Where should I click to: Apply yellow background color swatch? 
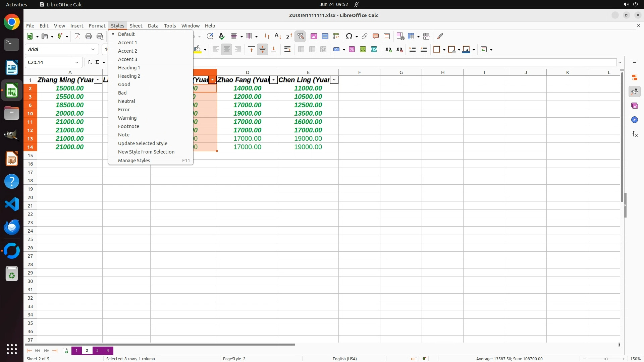198,50
